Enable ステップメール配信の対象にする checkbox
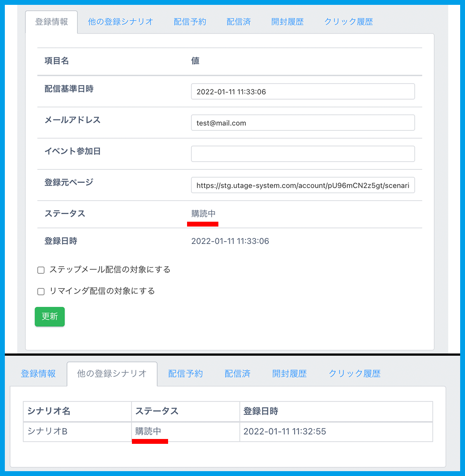This screenshot has width=465, height=476. (41, 270)
